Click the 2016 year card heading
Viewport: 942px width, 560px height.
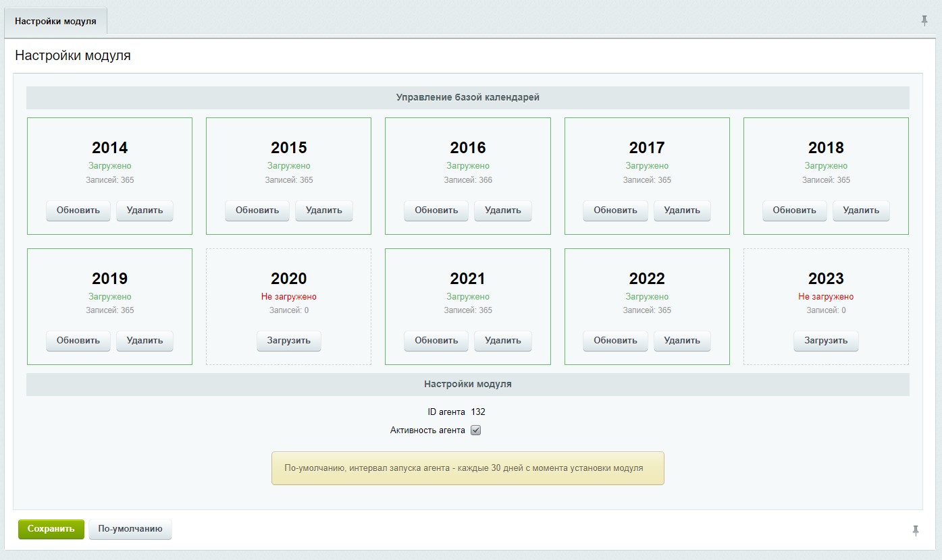(467, 148)
